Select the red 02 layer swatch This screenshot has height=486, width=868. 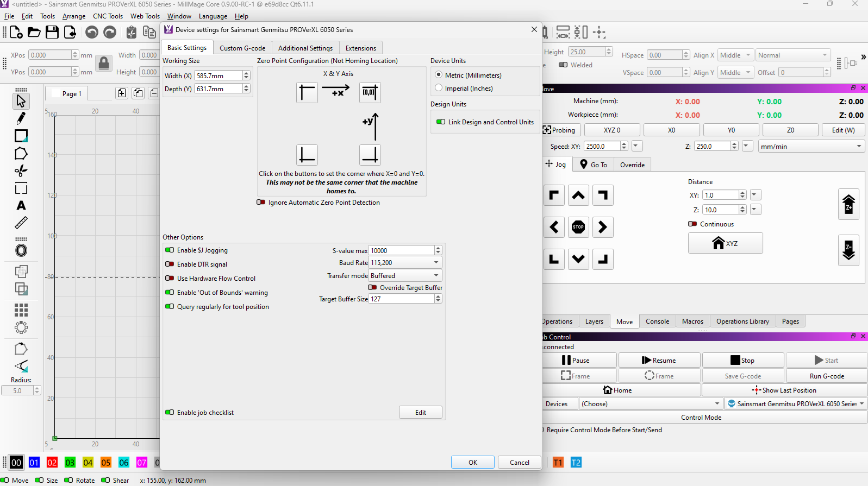pyautogui.click(x=52, y=463)
